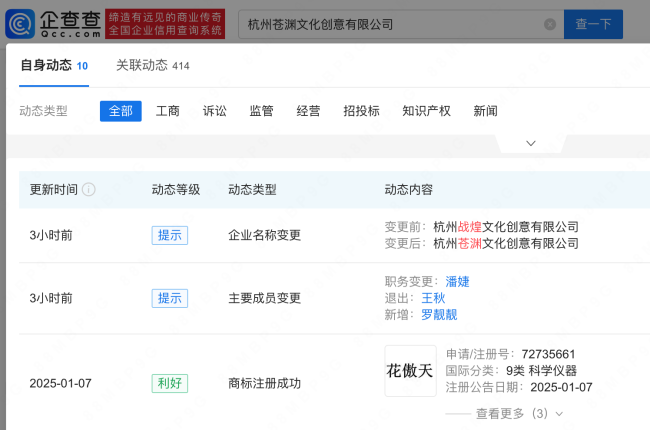The height and width of the screenshot is (430, 650).
Task: Click the 2025-01-07 update time cell
Action: pyautogui.click(x=61, y=383)
